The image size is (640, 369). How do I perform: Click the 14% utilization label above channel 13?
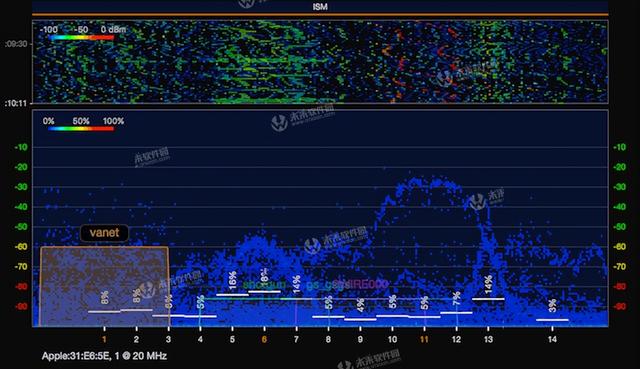[488, 284]
